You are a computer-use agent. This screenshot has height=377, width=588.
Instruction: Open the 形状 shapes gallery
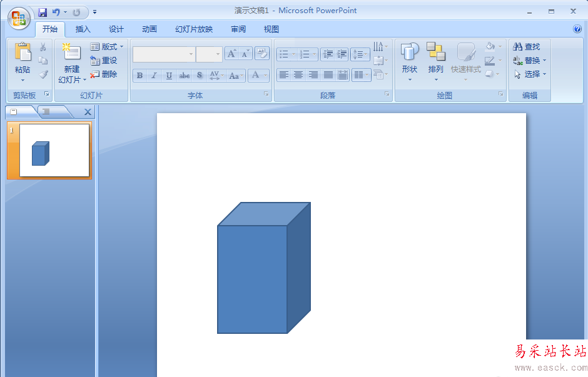(410, 62)
